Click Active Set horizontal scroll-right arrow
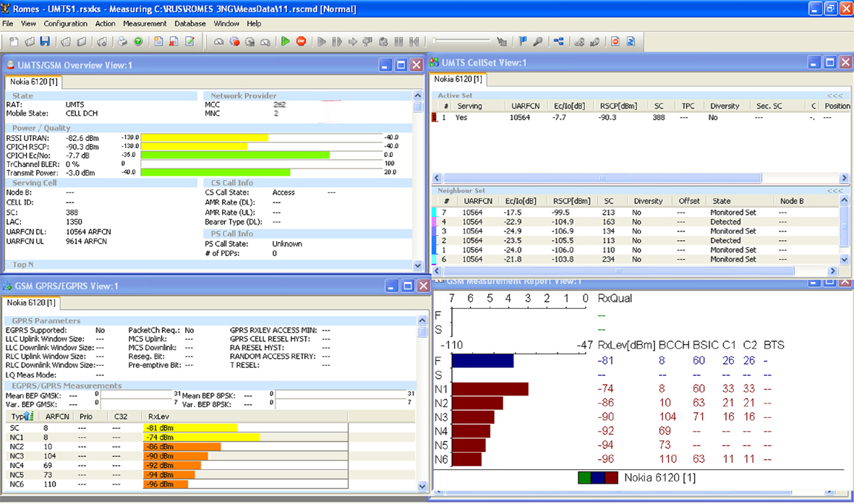854x504 pixels. pos(844,178)
